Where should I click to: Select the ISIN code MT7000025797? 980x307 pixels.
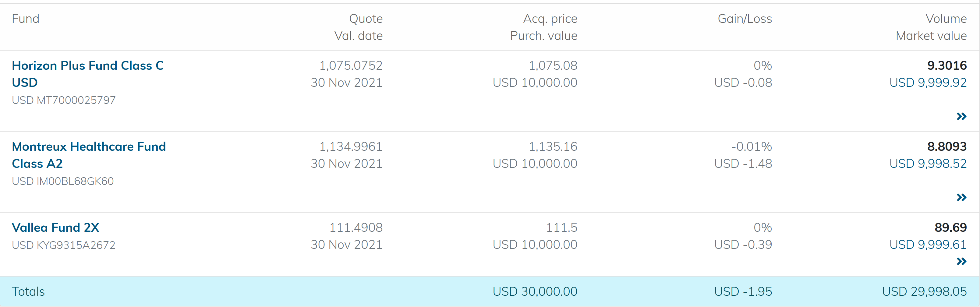pos(76,101)
